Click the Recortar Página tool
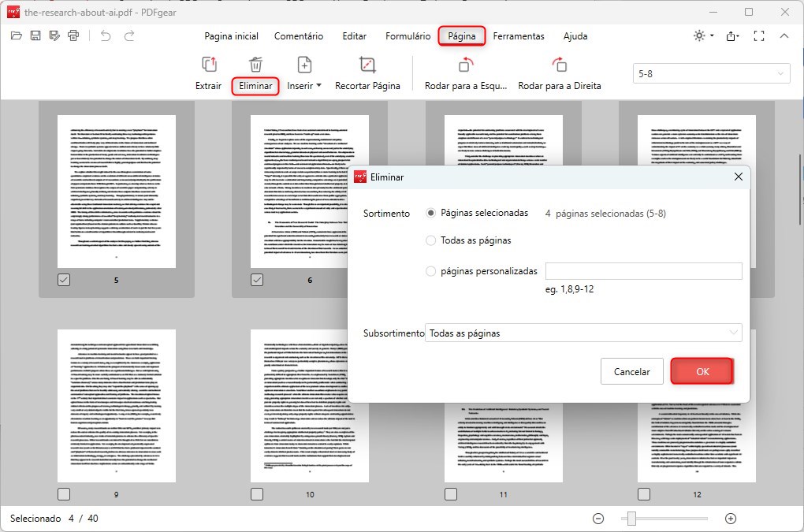The height and width of the screenshot is (532, 804). point(367,73)
